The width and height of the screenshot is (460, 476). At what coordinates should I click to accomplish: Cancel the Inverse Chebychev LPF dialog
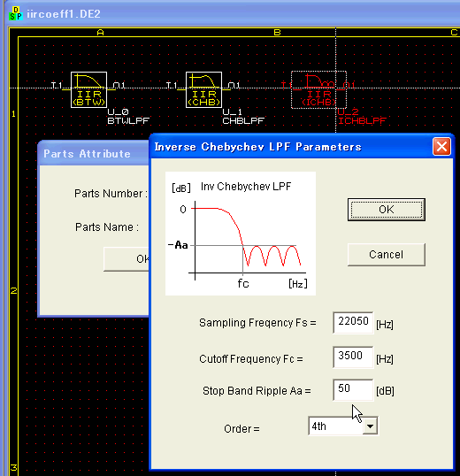pyautogui.click(x=387, y=255)
